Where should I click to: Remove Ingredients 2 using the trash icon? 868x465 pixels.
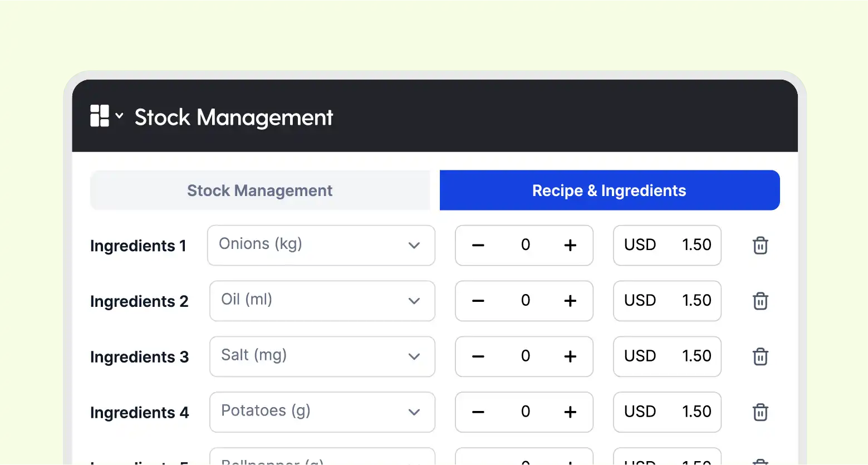760,301
